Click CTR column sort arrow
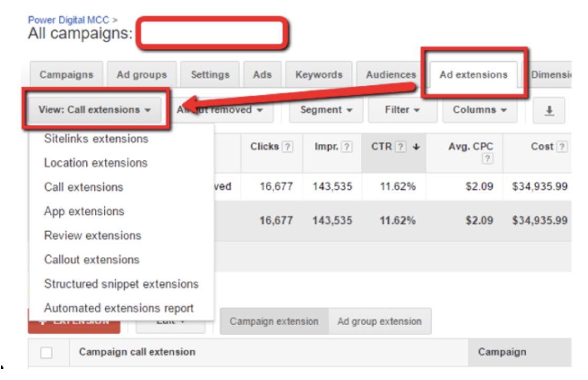Screen dimensions: 588x380 point(415,147)
